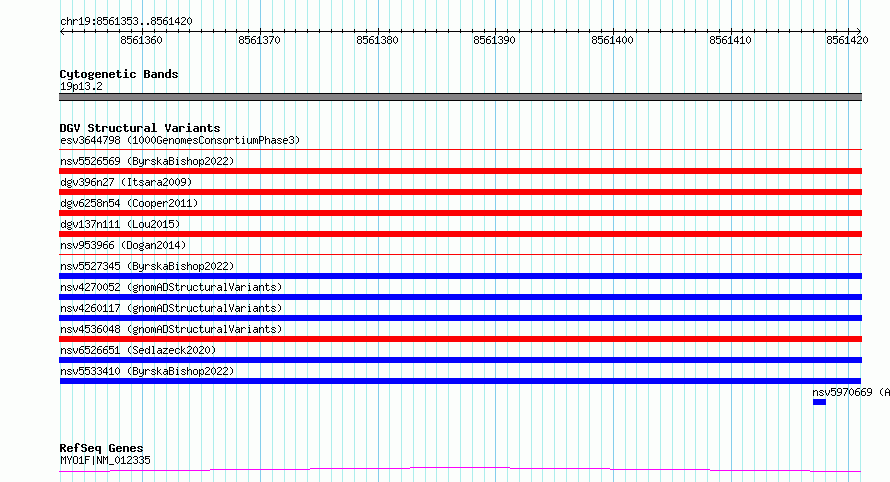Screen dimensions: 890x482
Task: Click ruler position 8561400
Action: coord(612,40)
